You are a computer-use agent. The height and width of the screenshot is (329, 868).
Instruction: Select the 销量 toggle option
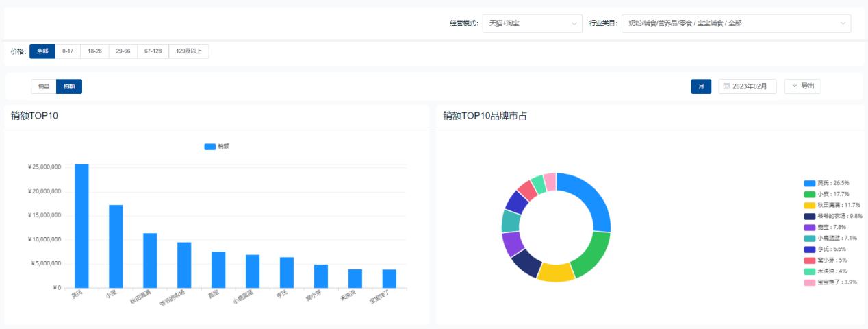click(x=44, y=86)
